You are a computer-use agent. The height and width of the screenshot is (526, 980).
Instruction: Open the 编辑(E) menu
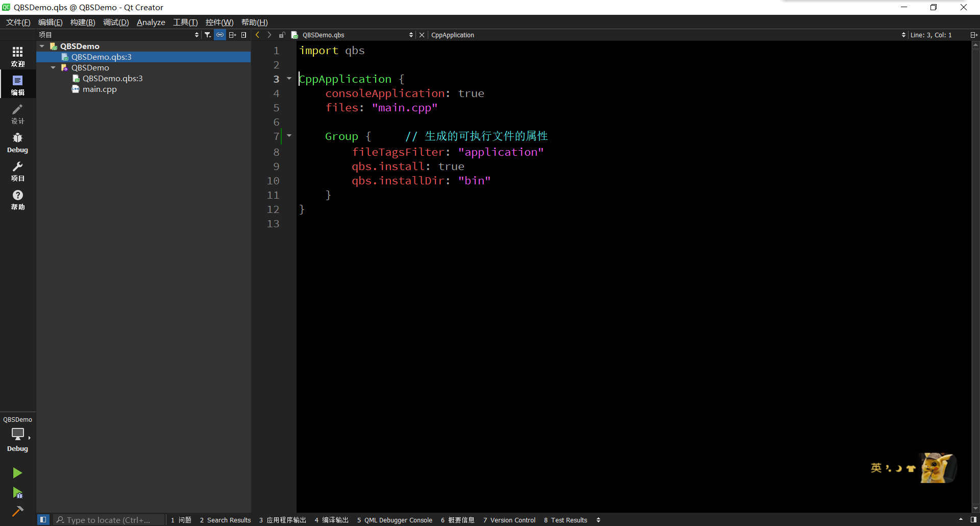pyautogui.click(x=51, y=22)
